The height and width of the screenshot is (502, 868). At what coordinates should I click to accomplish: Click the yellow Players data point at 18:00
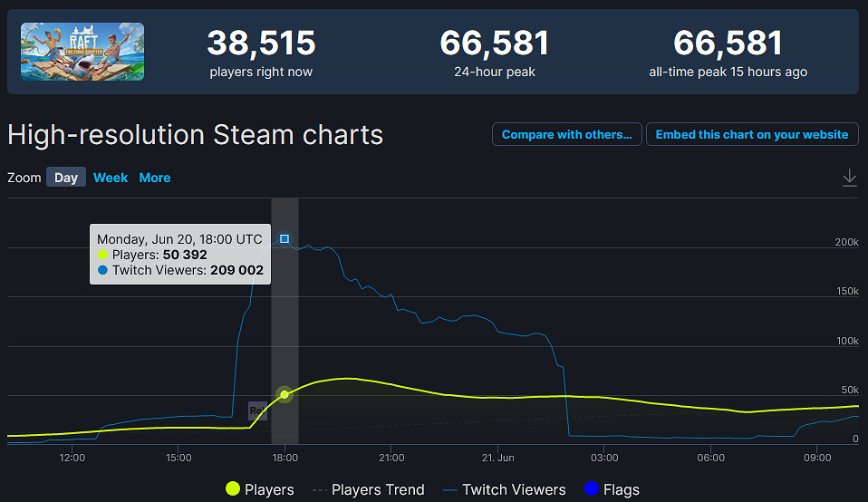click(285, 394)
